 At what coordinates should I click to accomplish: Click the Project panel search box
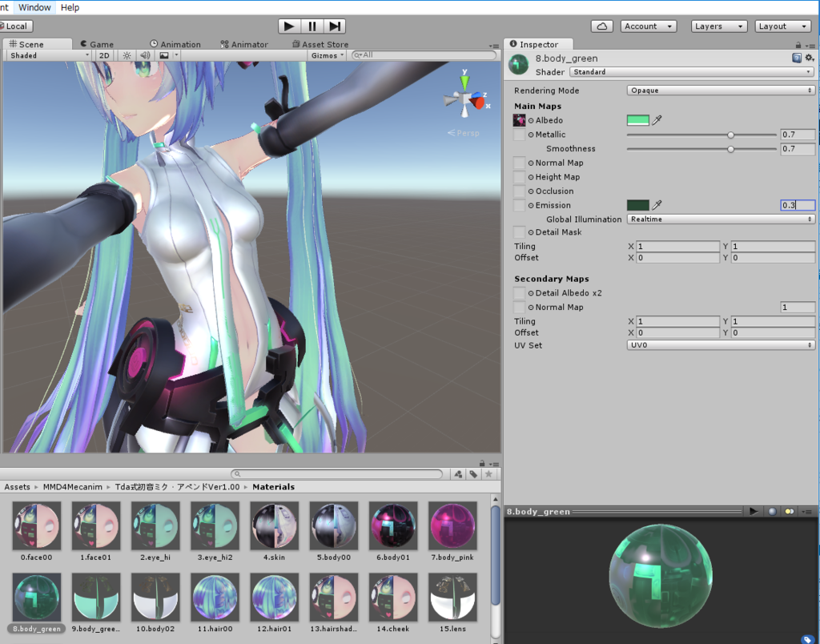tap(337, 474)
